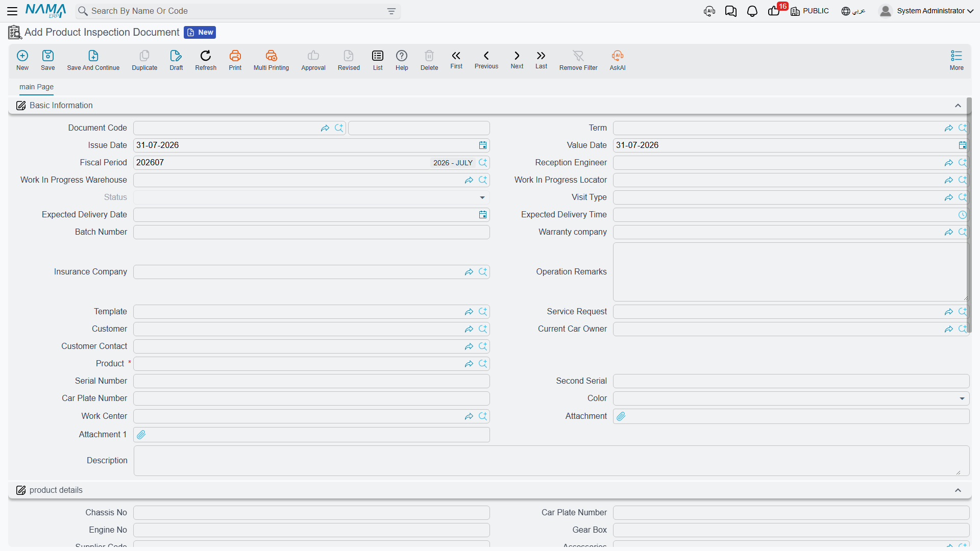Click the Batch Number input field
The width and height of the screenshot is (980, 551).
(311, 232)
